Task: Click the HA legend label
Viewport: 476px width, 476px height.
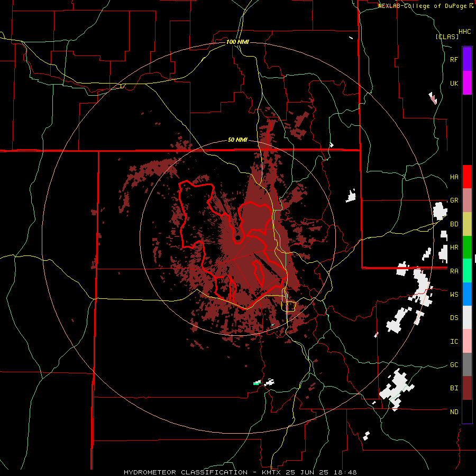Action: click(454, 177)
